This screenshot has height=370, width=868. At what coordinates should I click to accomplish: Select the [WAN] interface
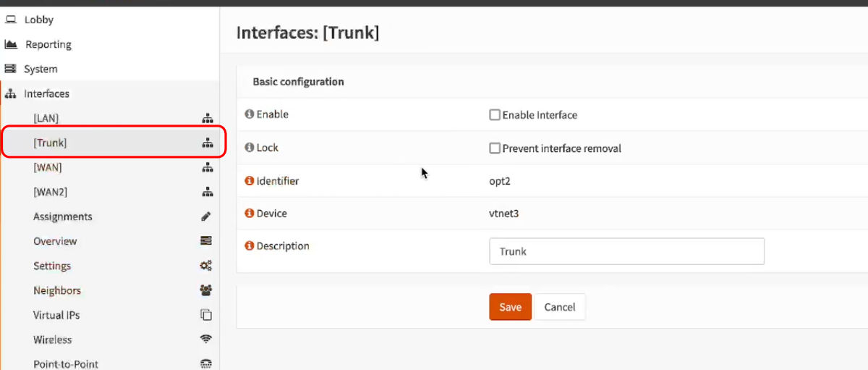[x=48, y=167]
